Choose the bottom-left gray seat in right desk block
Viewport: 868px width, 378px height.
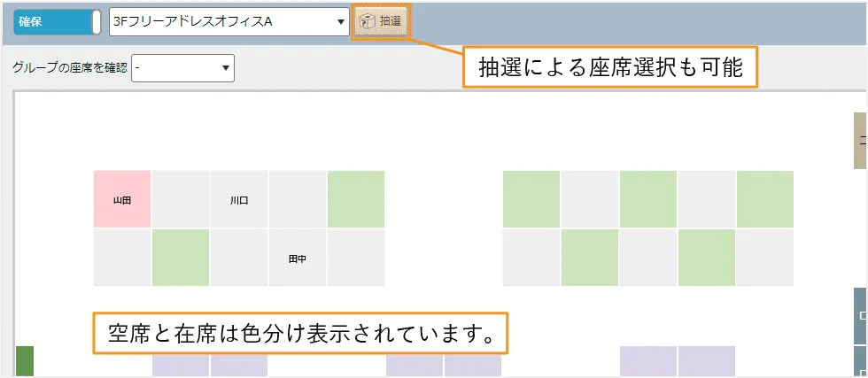(531, 258)
